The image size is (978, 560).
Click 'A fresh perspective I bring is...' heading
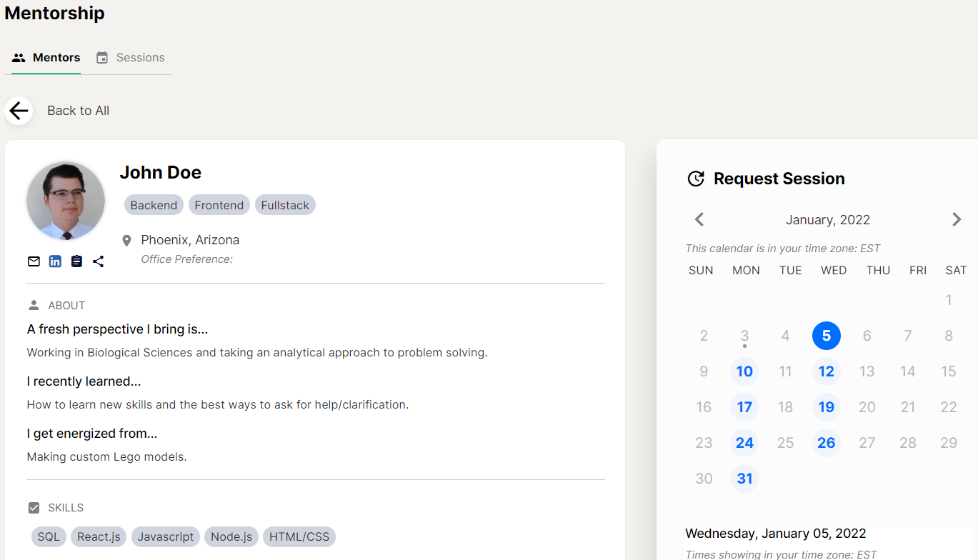click(x=117, y=329)
